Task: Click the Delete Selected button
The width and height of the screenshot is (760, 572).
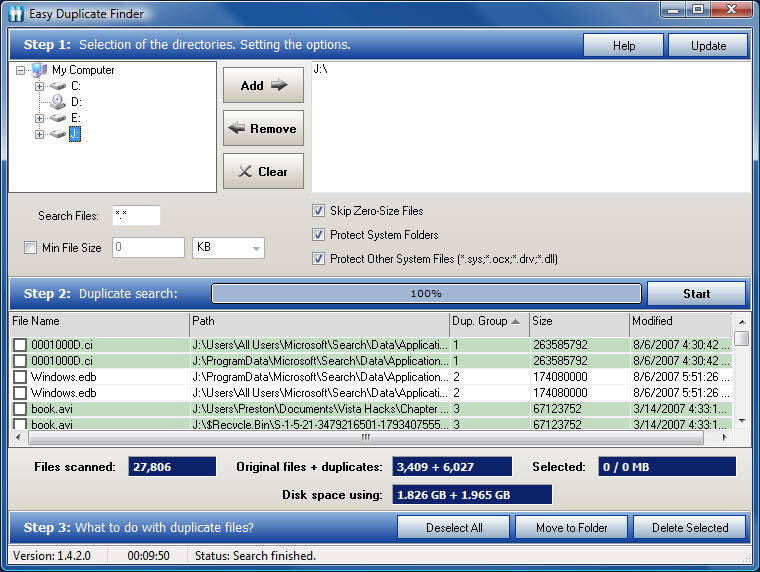Action: coord(689,527)
